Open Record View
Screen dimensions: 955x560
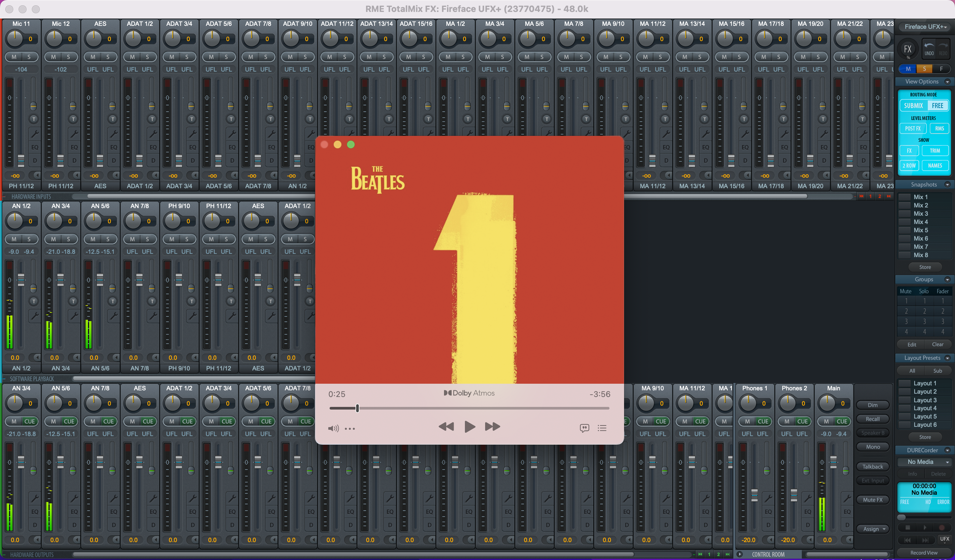pyautogui.click(x=924, y=553)
